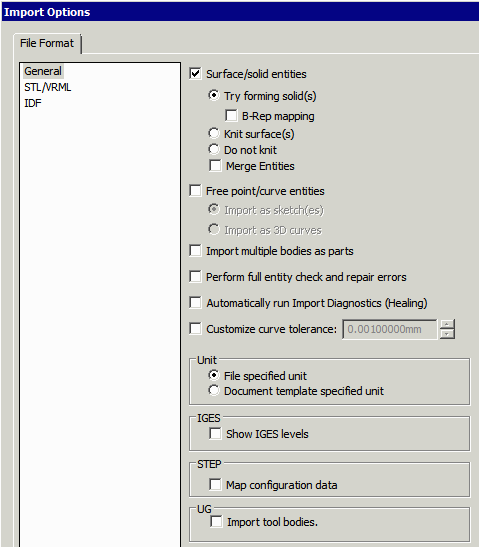Enable Map configuration data under STEP

pos(215,484)
